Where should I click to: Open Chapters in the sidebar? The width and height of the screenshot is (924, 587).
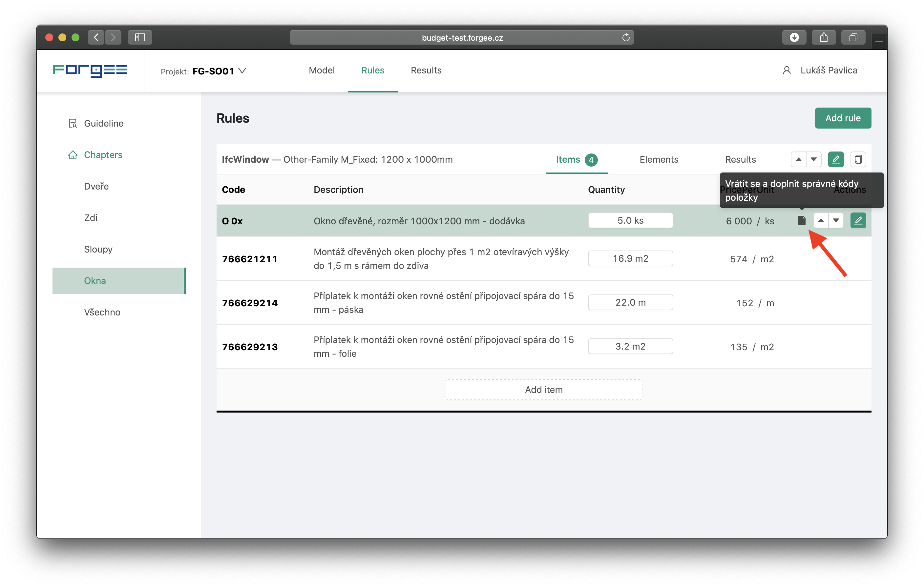coord(103,155)
